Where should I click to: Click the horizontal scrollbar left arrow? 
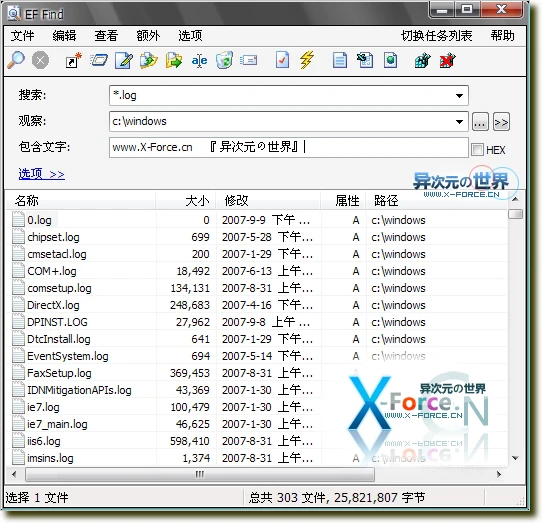(x=14, y=474)
